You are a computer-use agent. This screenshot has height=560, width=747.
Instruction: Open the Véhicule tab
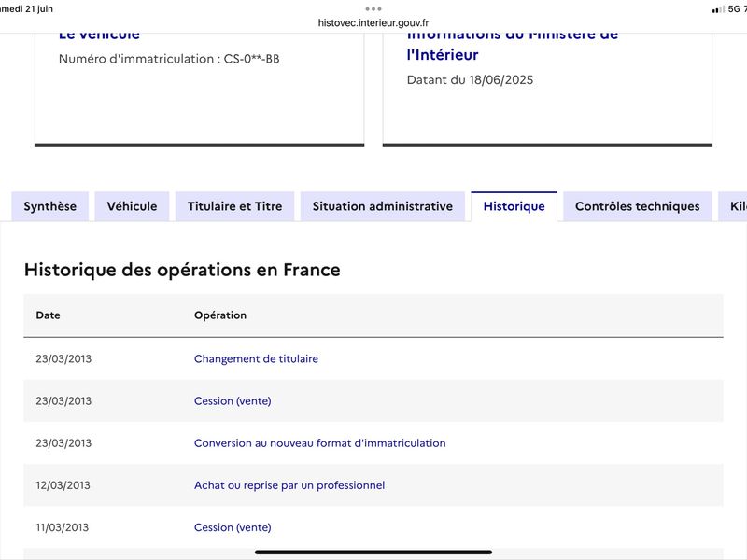pos(132,206)
